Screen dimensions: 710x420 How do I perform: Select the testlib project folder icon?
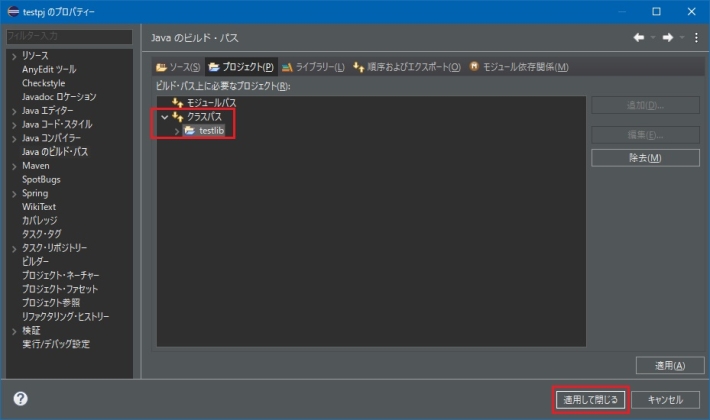pos(190,131)
